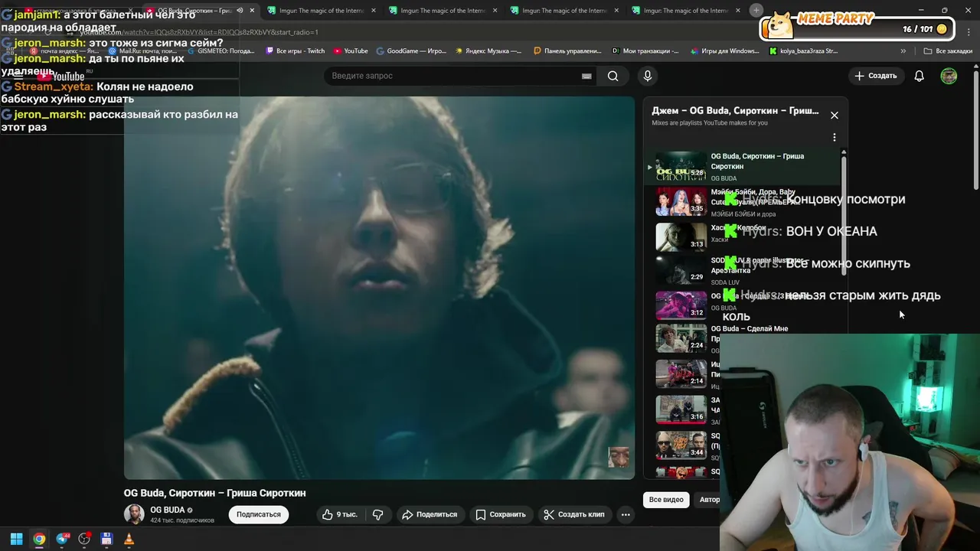Viewport: 980px width, 551px height.
Task: Open the Все закладки folder
Action: (948, 51)
